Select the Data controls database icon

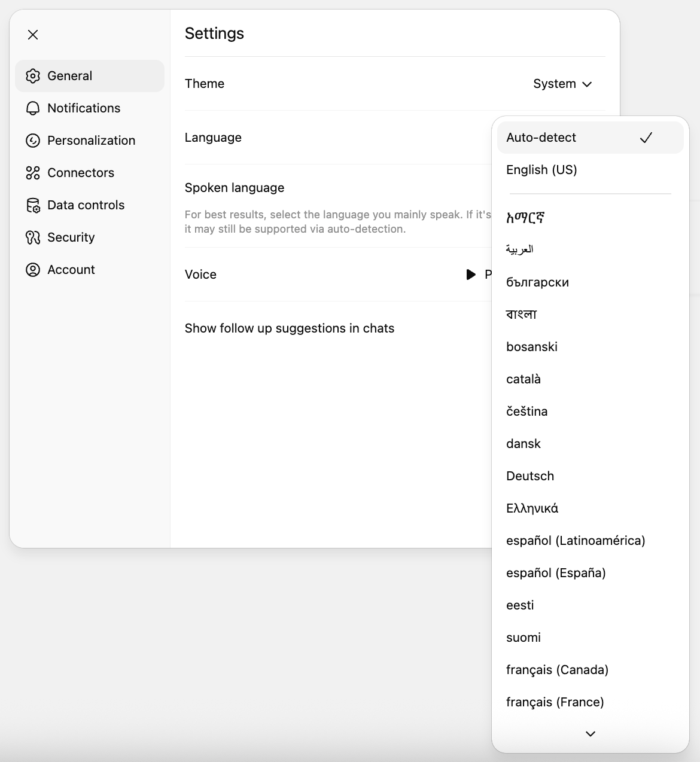33,205
